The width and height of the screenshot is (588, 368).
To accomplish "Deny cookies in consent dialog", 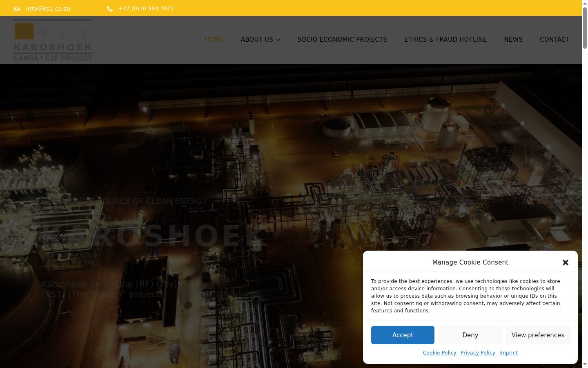I will coord(470,335).
